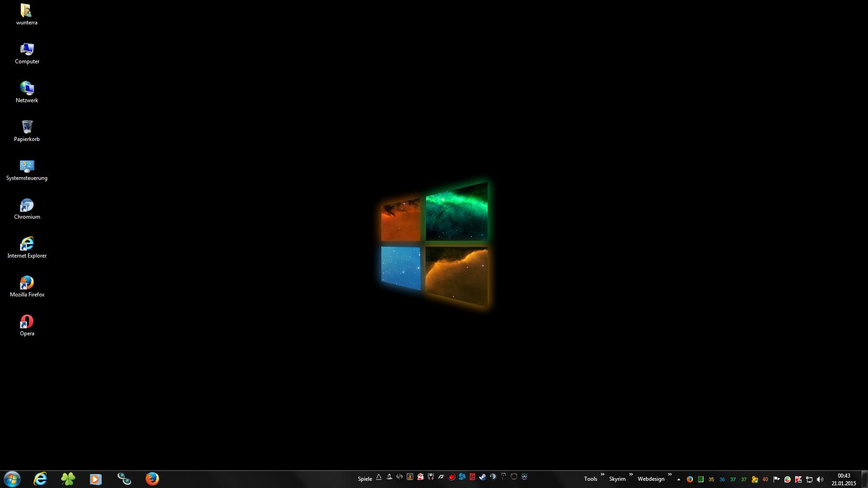Open the Papierkorb recycle bin icon
The width and height of the screenshot is (868, 488).
[27, 130]
